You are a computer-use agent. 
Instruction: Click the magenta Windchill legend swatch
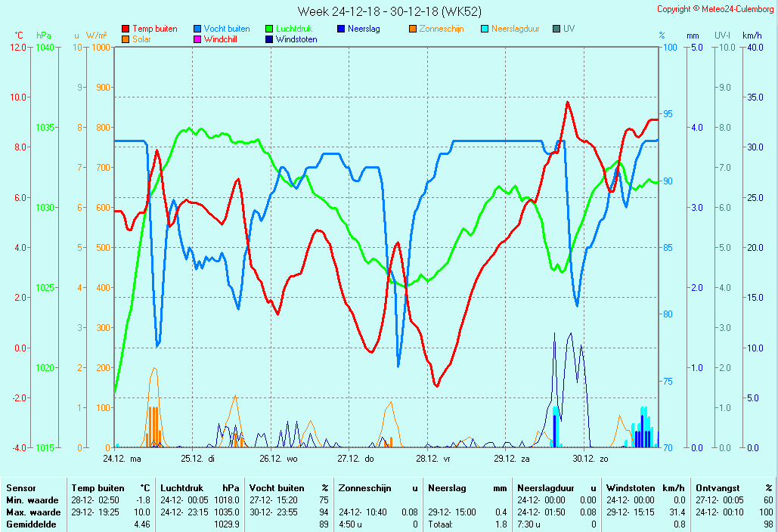[x=197, y=39]
